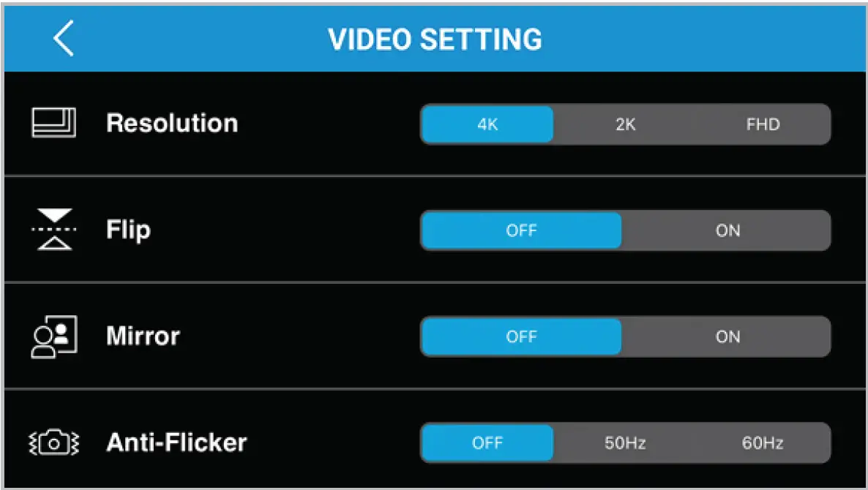Turn Flip off
This screenshot has height=490, width=868.
coord(521,230)
